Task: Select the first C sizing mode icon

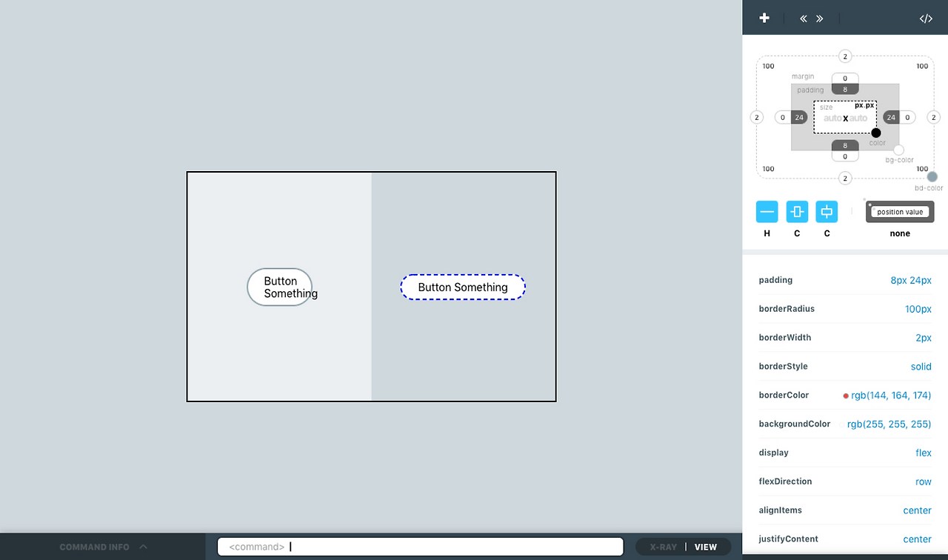Action: [796, 212]
